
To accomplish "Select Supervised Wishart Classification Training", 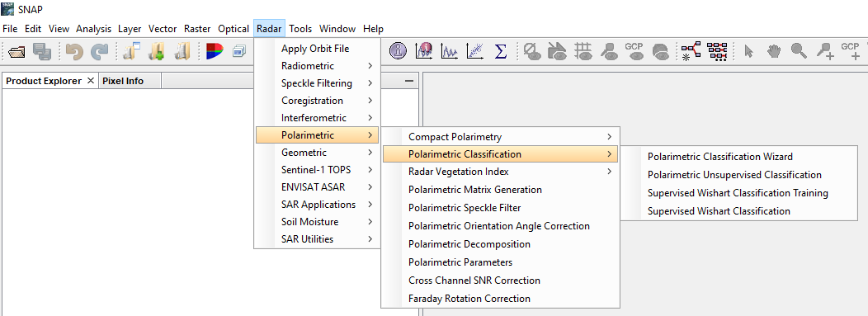I will coord(739,192).
